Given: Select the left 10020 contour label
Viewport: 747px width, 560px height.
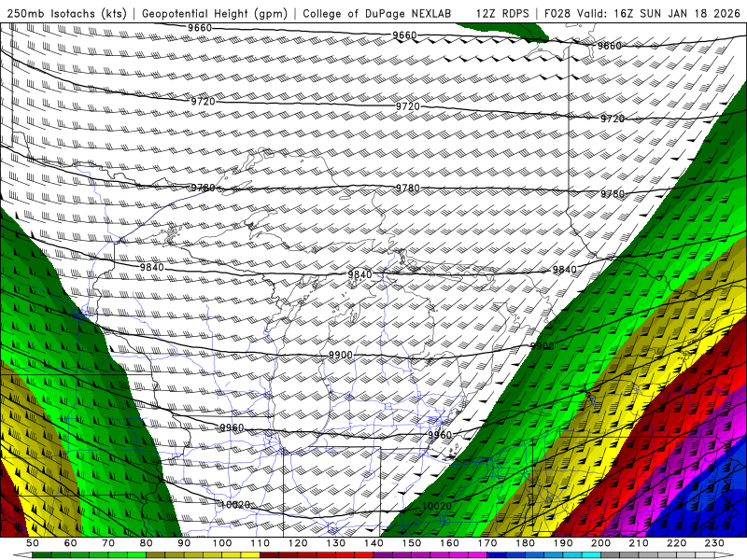Looking at the screenshot, I should [x=236, y=505].
